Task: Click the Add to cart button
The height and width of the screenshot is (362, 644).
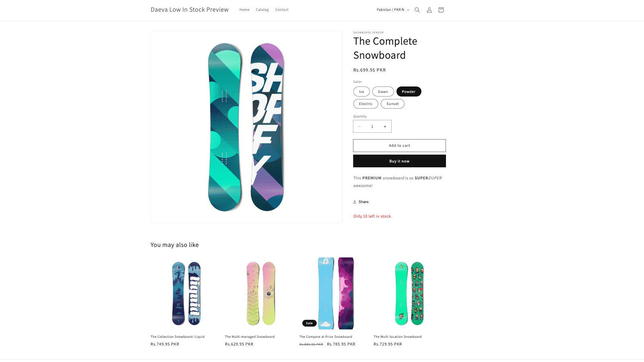Action: tap(399, 146)
